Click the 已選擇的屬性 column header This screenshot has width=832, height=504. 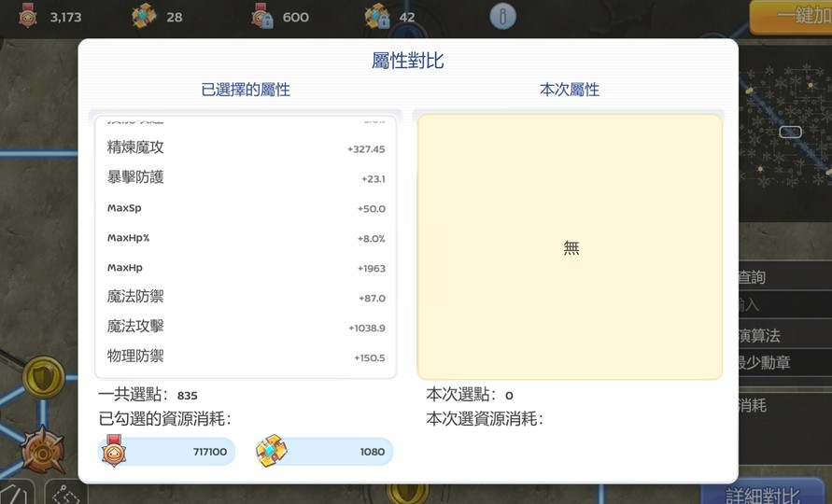pos(246,89)
